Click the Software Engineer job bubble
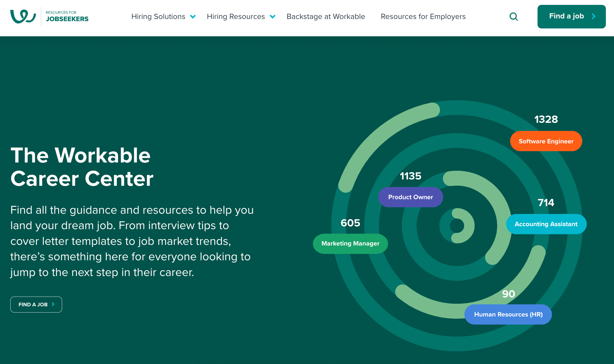Image resolution: width=614 pixels, height=364 pixels. (545, 141)
